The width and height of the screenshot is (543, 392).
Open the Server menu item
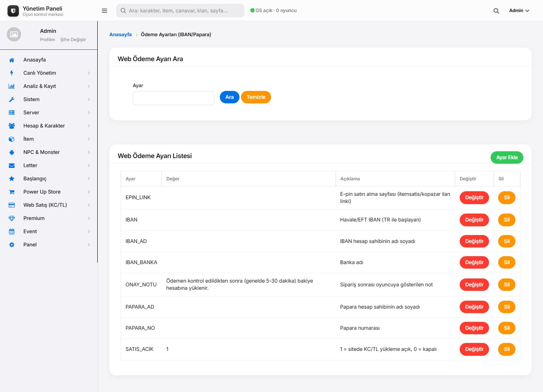pos(49,113)
